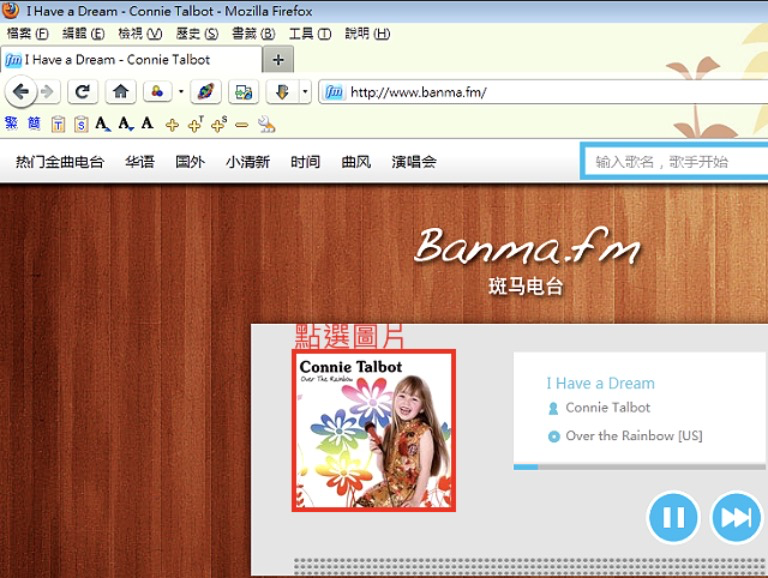The image size is (768, 578).
Task: Open the browser home page
Action: point(120,92)
